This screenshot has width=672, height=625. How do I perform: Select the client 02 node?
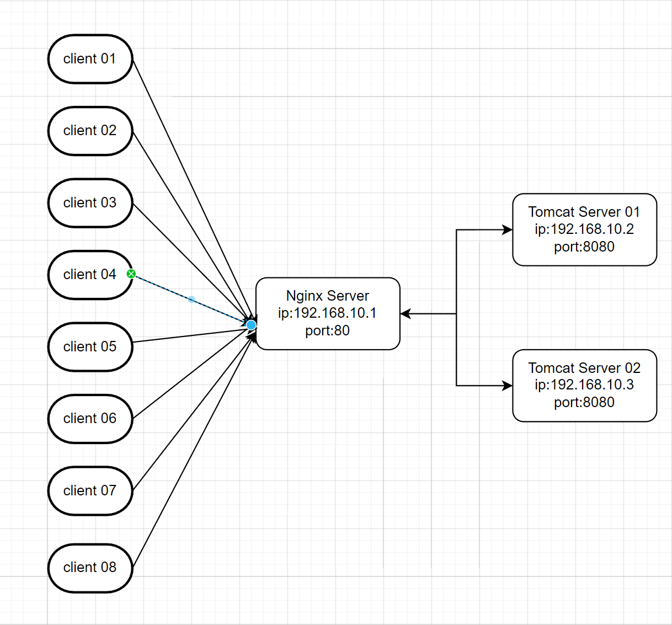click(90, 131)
